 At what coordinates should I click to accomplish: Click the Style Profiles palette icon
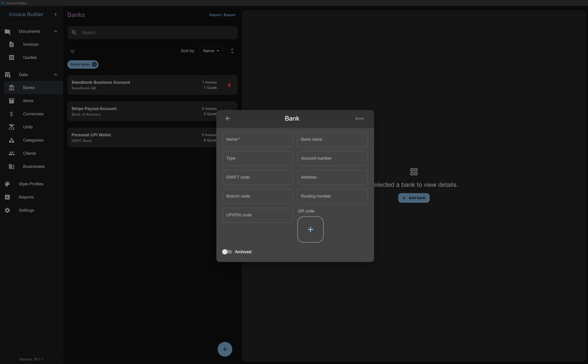[x=8, y=184]
